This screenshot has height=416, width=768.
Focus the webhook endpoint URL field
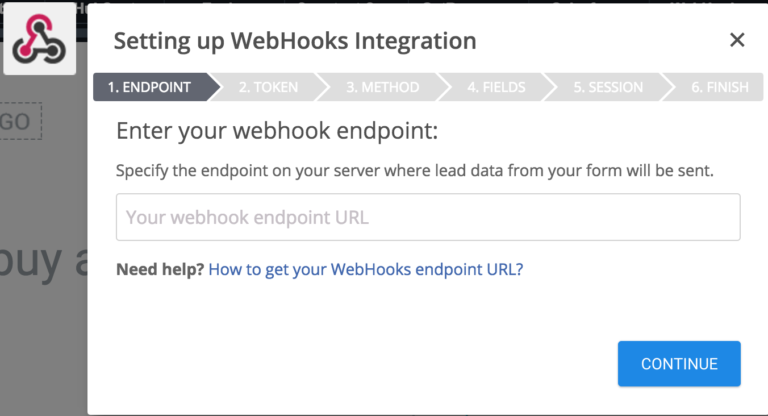click(x=428, y=217)
